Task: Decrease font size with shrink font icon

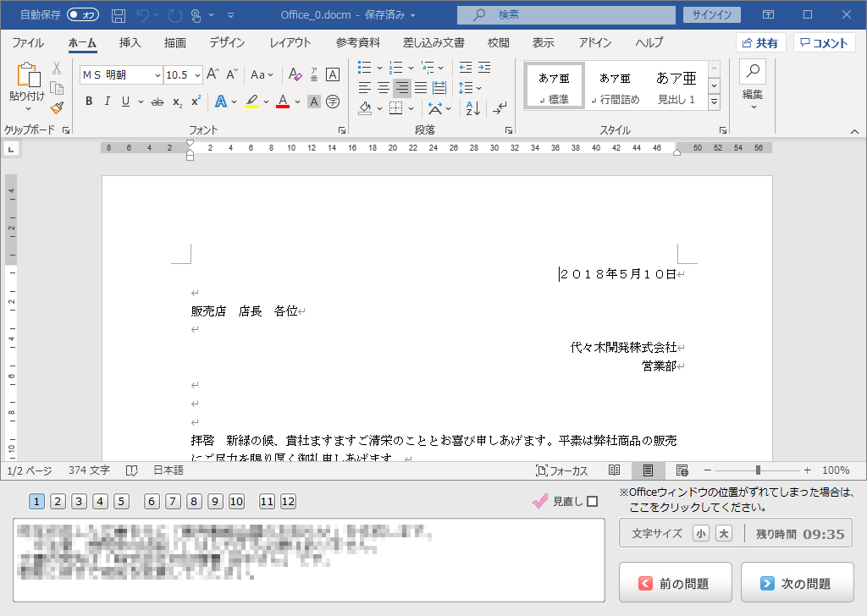Action: click(x=232, y=74)
